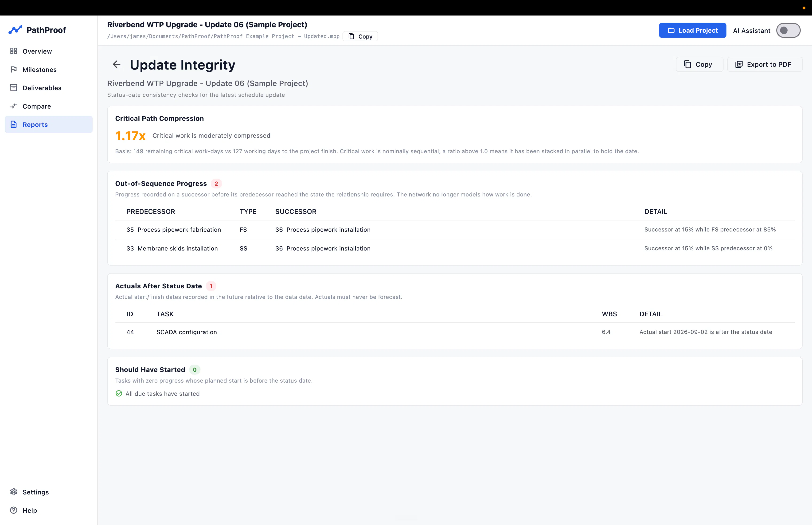Click the green check icon by All due tasks
The image size is (812, 525).
pyautogui.click(x=119, y=393)
